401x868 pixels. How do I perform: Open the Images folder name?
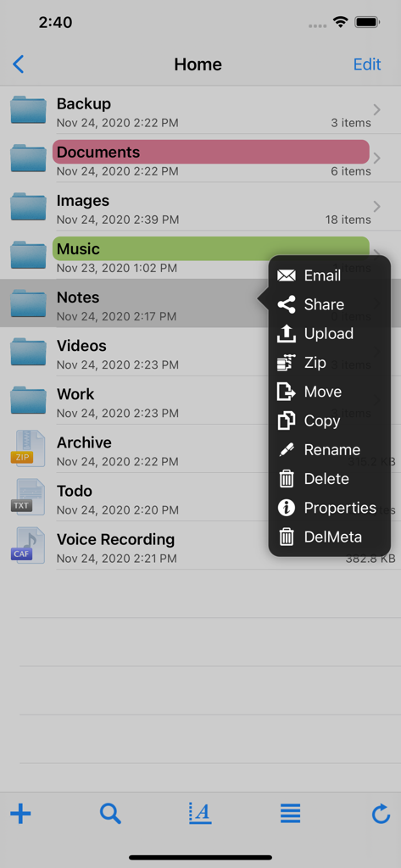tap(83, 200)
